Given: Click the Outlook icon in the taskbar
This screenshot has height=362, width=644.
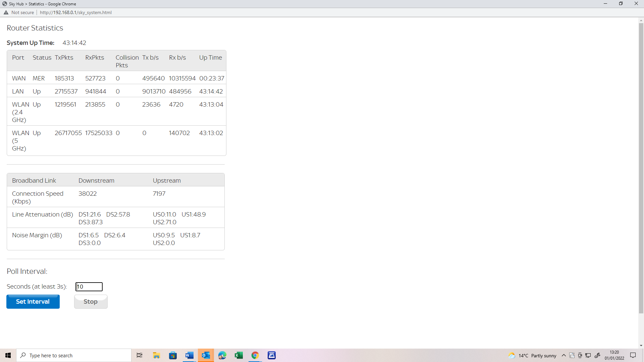Looking at the screenshot, I should [206, 355].
